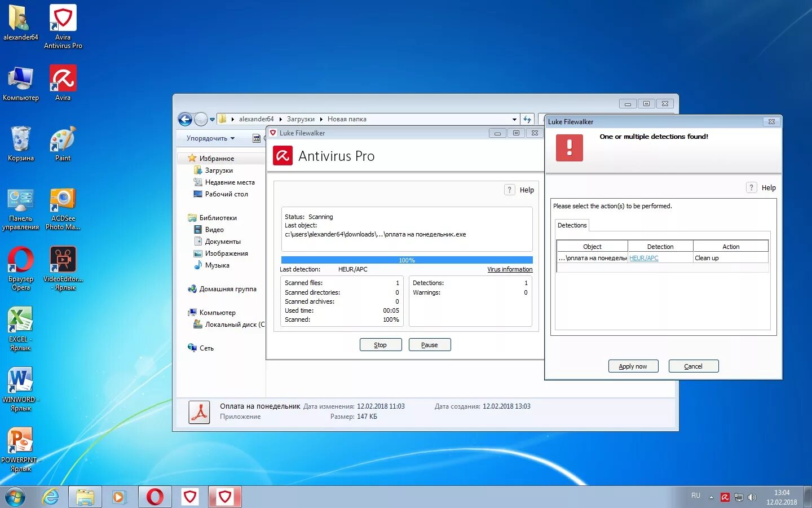Open the address bar history dropdown arrow

pyautogui.click(x=514, y=119)
